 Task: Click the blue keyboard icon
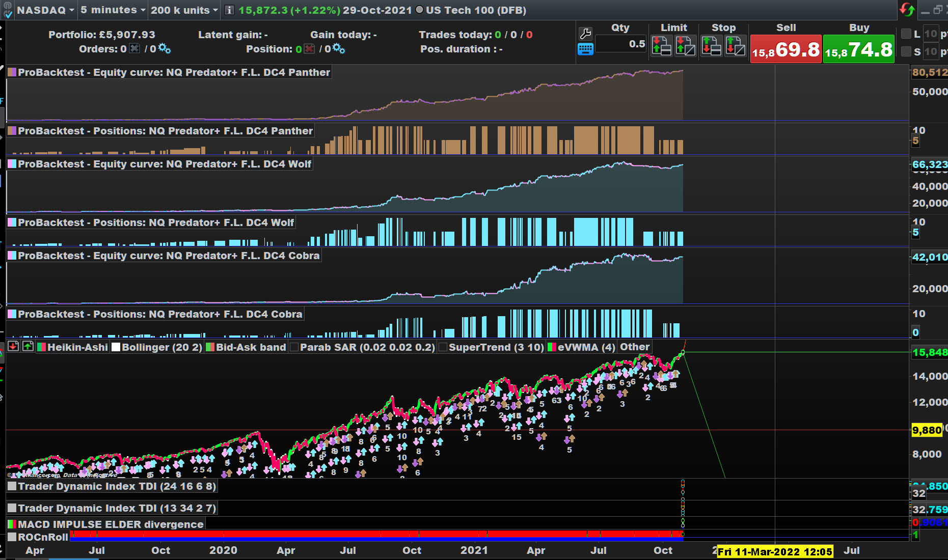pyautogui.click(x=585, y=49)
